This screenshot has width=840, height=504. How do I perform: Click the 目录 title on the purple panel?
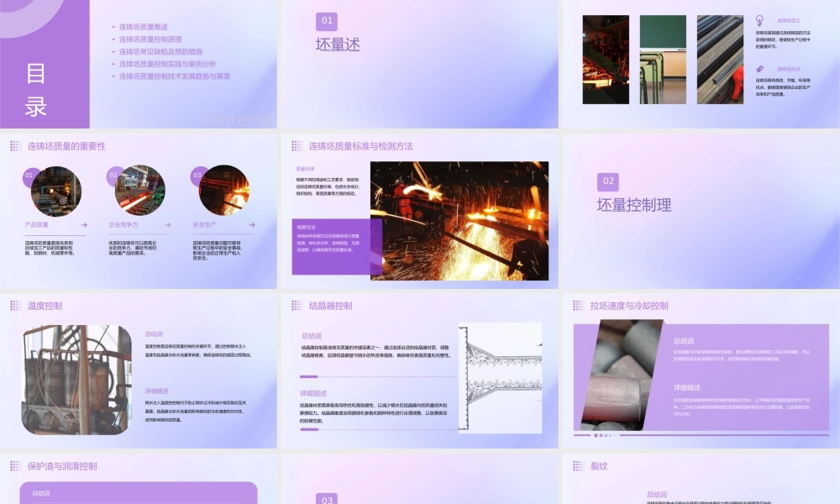36,89
